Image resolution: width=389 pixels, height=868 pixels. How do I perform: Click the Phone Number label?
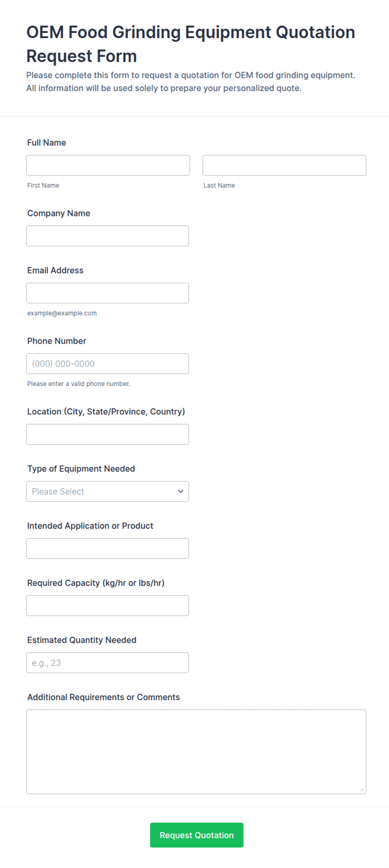coord(56,341)
